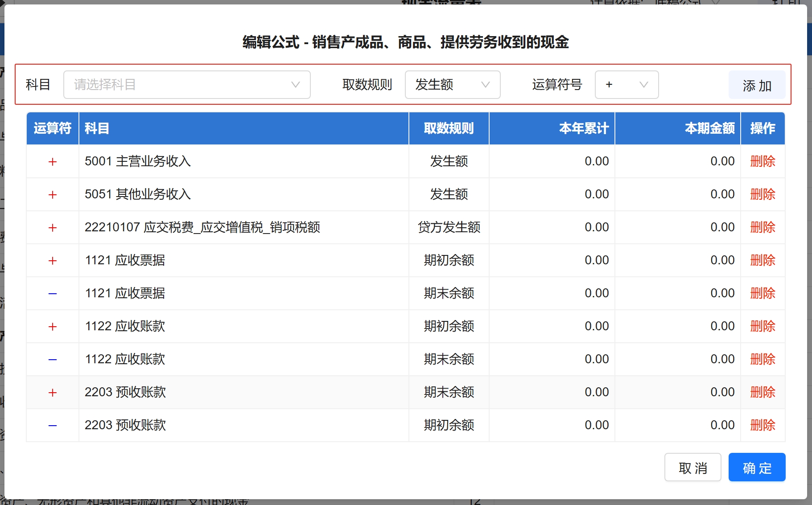
Task: Delete 1121 应收票据 期初余额 row
Action: click(762, 260)
